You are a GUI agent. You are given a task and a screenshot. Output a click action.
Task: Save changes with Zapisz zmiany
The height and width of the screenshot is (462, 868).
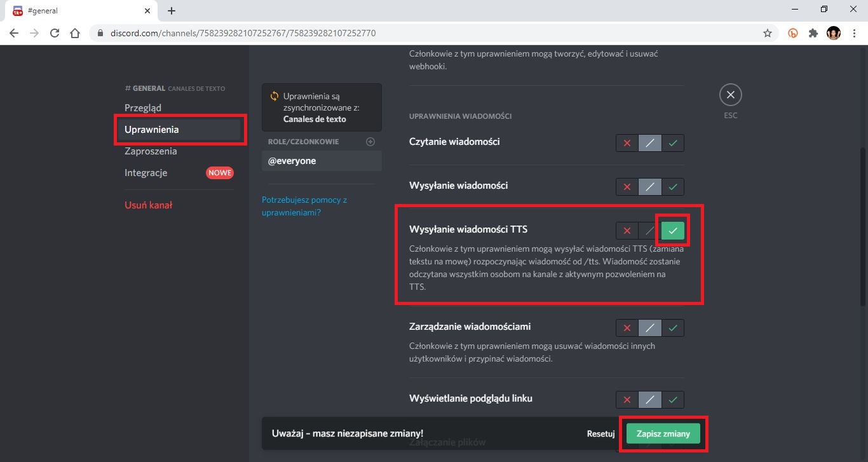[663, 433]
